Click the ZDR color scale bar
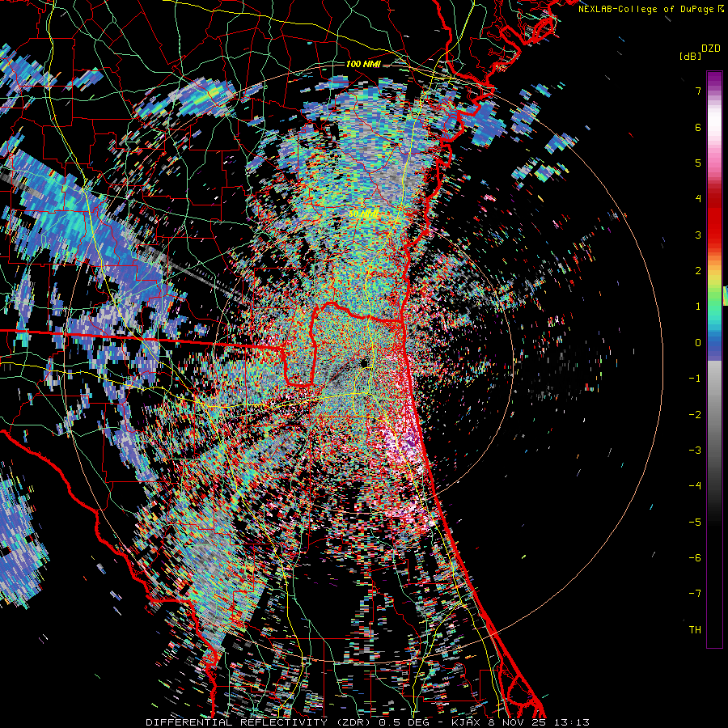This screenshot has width=728, height=728. click(x=714, y=359)
